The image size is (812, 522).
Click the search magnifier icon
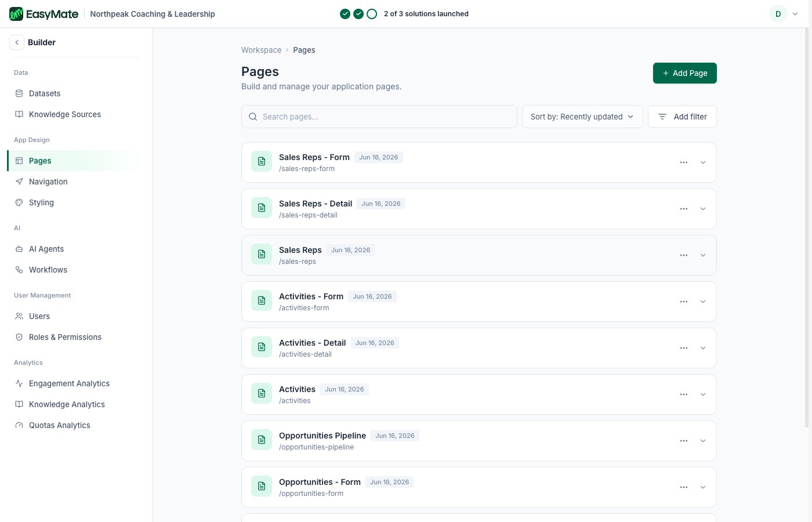coord(253,117)
